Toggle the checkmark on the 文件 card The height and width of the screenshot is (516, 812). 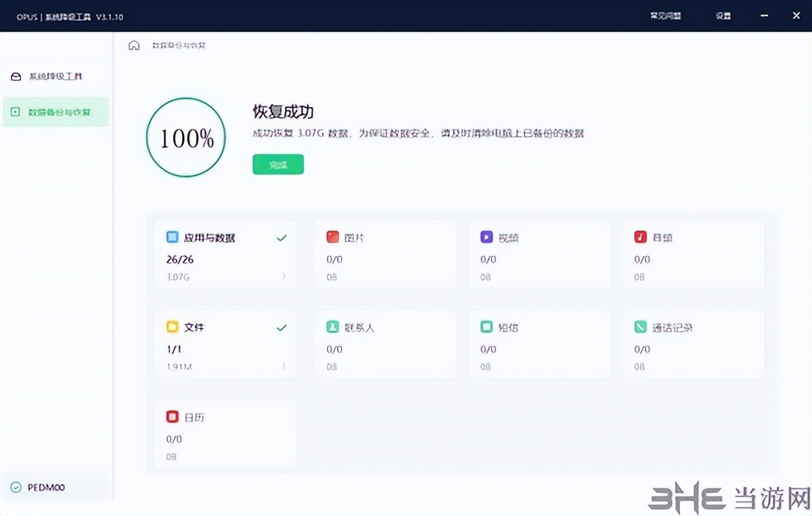pyautogui.click(x=282, y=327)
